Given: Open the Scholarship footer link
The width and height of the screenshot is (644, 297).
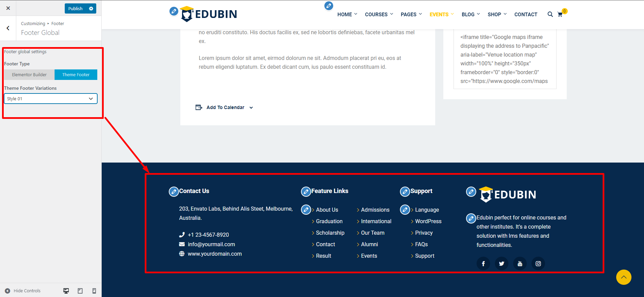Looking at the screenshot, I should pyautogui.click(x=330, y=233).
